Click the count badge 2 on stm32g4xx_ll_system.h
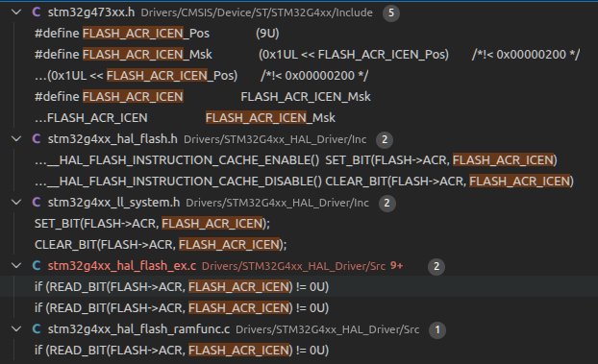 point(387,203)
